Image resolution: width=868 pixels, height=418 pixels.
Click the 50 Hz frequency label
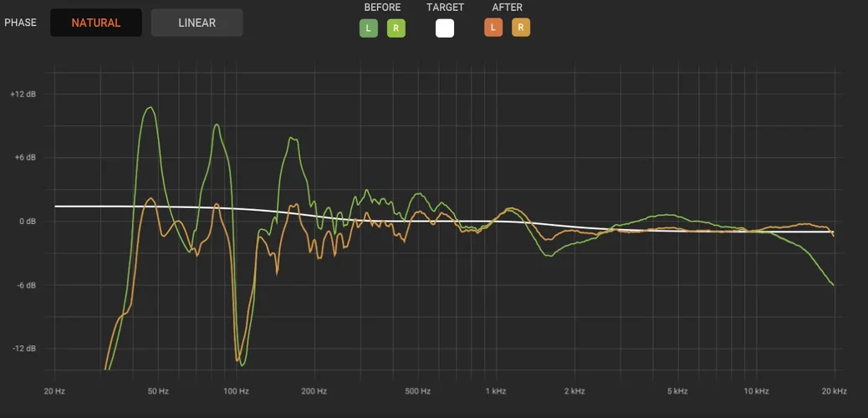click(158, 391)
